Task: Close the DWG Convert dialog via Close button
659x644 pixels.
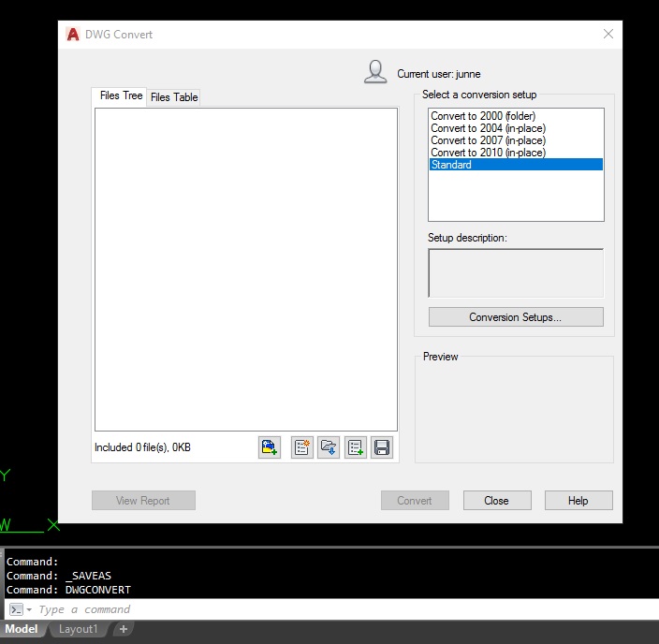Action: [497, 500]
